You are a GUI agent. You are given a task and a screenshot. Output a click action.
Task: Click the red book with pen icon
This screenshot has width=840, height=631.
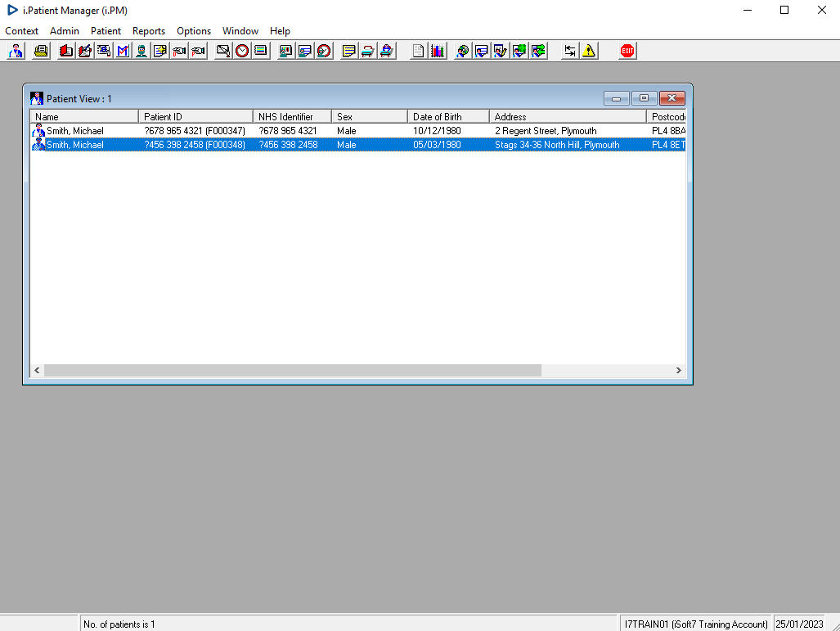(84, 51)
